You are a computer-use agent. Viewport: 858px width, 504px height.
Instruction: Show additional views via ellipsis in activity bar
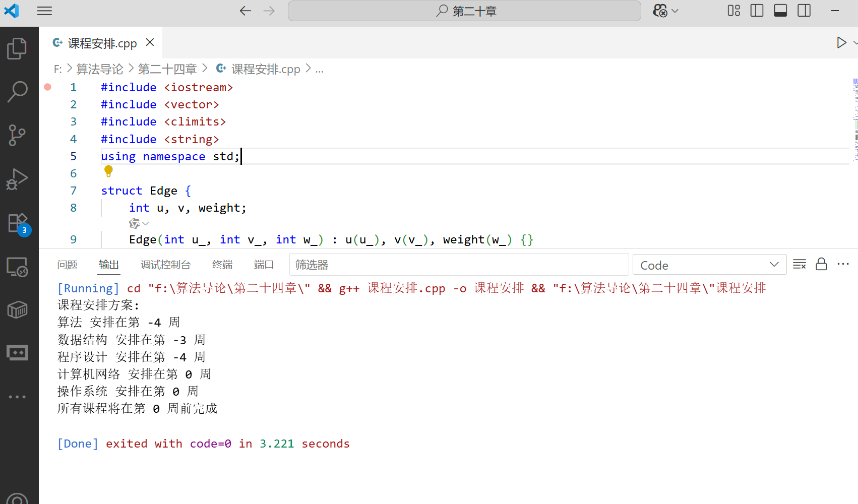[17, 397]
